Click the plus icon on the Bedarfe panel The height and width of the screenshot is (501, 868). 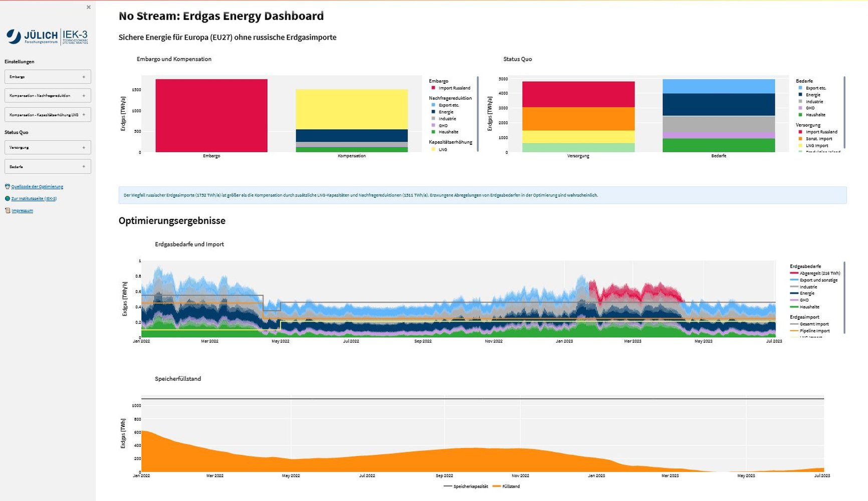84,166
